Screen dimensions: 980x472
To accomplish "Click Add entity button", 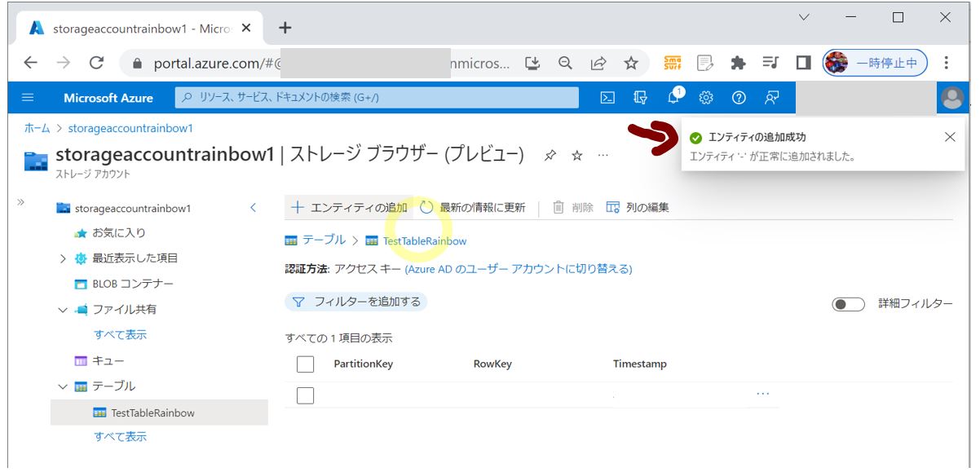I will coord(349,208).
